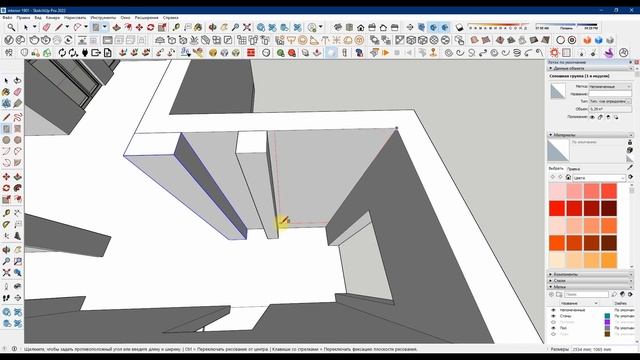
Task: Choose the red Rotate tool in top toolbar
Action: pos(151,27)
